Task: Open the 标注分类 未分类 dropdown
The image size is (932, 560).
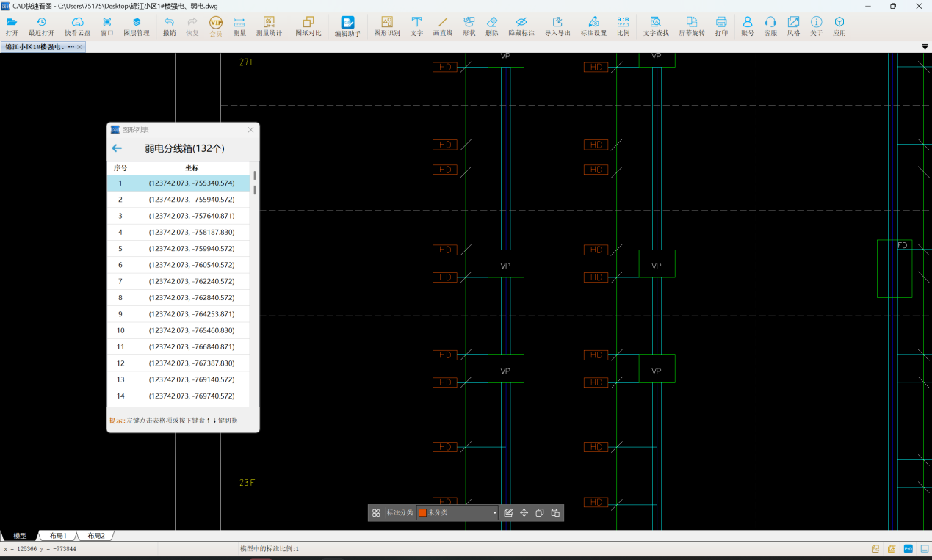Action: pos(458,512)
